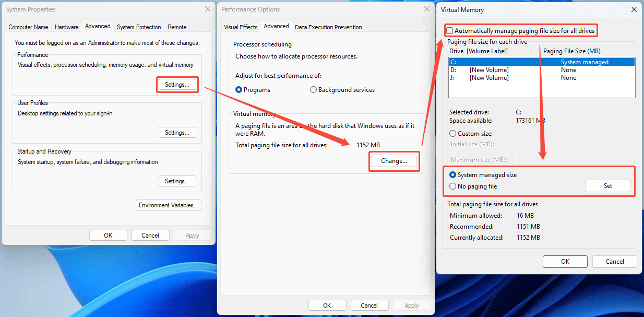This screenshot has width=644, height=317.
Task: Open the Visual Effects tab
Action: click(241, 27)
